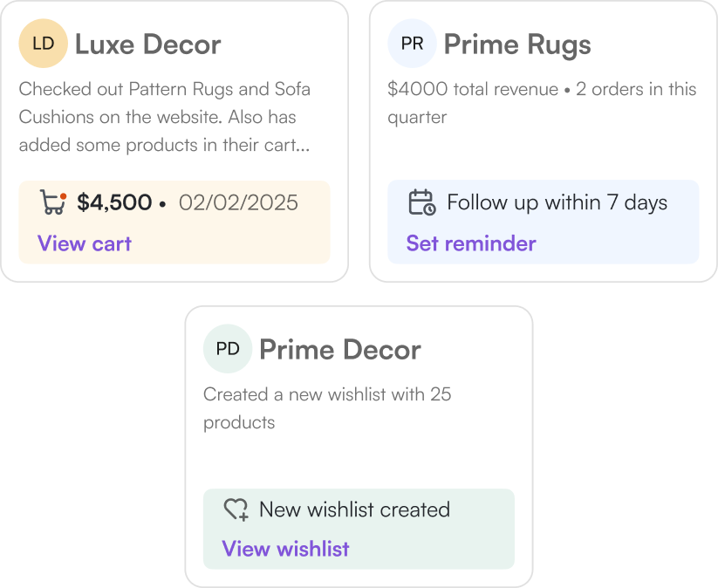Click the $4,500 cart amount
Screen dimensions: 718x588
click(x=114, y=202)
